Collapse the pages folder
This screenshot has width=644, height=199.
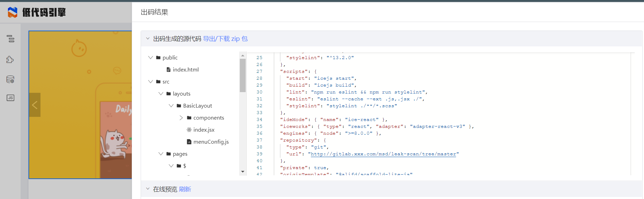coord(161,154)
